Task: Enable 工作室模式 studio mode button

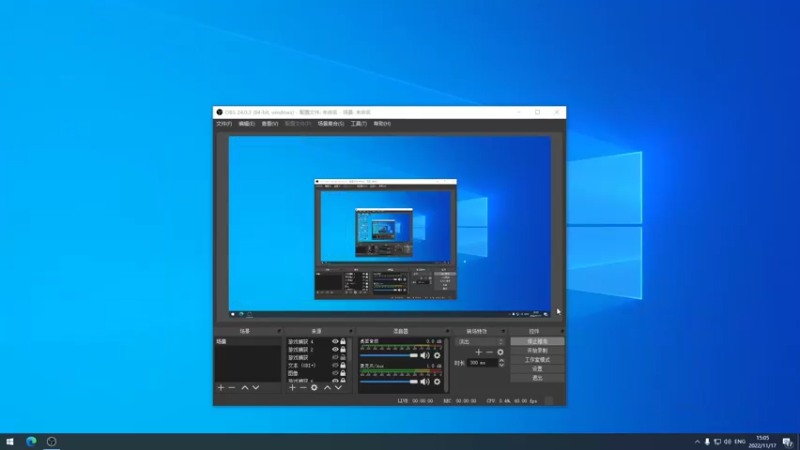Action: click(537, 360)
